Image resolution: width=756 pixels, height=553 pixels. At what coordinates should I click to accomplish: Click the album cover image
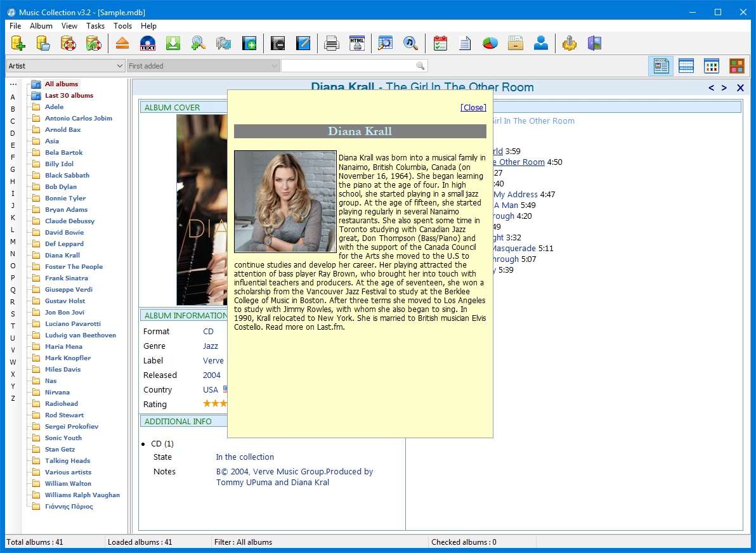[202, 210]
